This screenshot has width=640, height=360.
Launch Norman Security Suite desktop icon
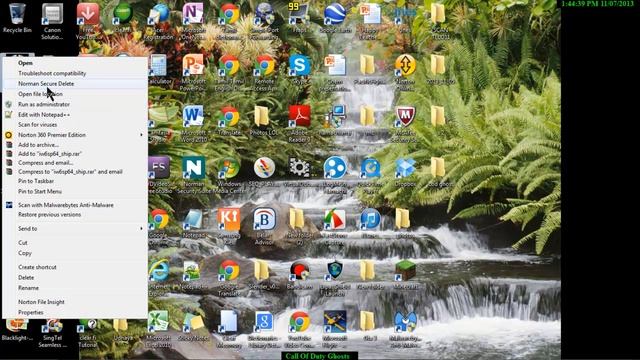(193, 175)
